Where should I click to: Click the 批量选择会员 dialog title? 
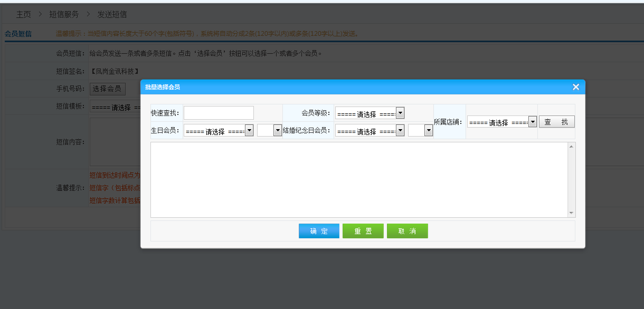[163, 87]
